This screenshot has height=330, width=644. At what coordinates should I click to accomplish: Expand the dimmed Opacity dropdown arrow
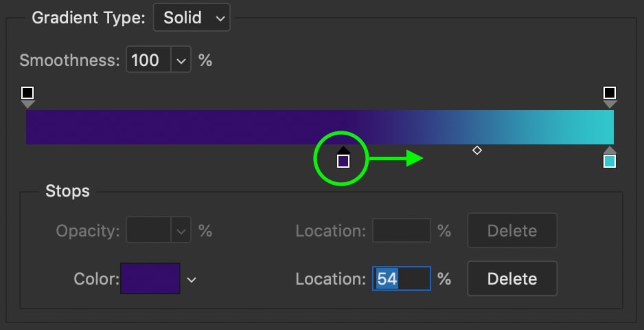click(x=181, y=230)
